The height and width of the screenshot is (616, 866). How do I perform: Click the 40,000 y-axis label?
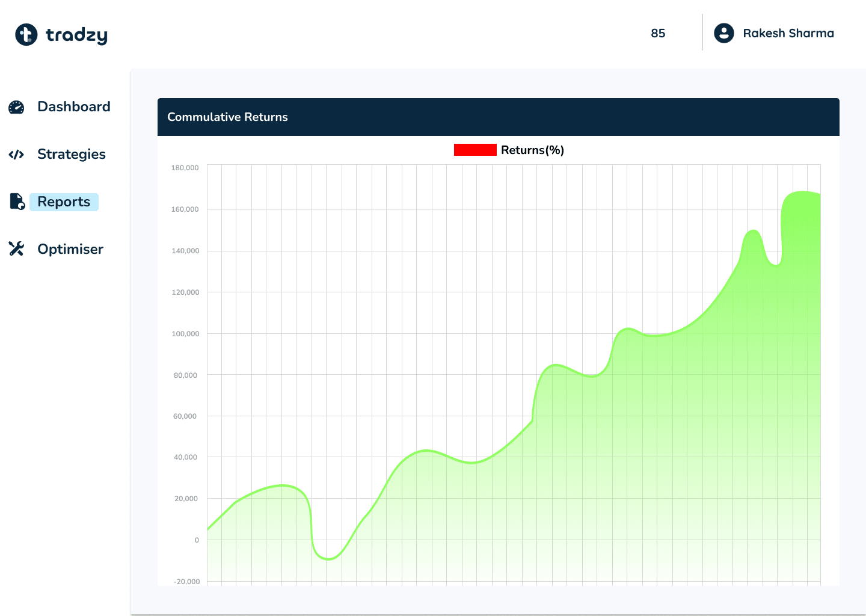(185, 457)
